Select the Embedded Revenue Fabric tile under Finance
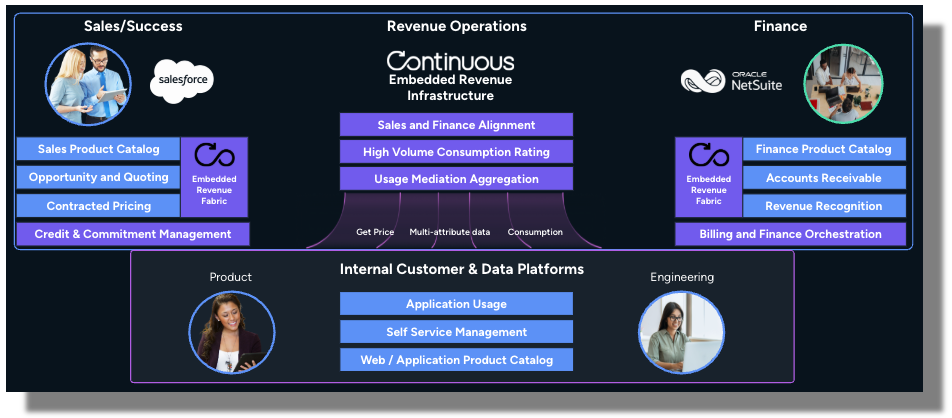This screenshot has height=418, width=952. pos(709,177)
